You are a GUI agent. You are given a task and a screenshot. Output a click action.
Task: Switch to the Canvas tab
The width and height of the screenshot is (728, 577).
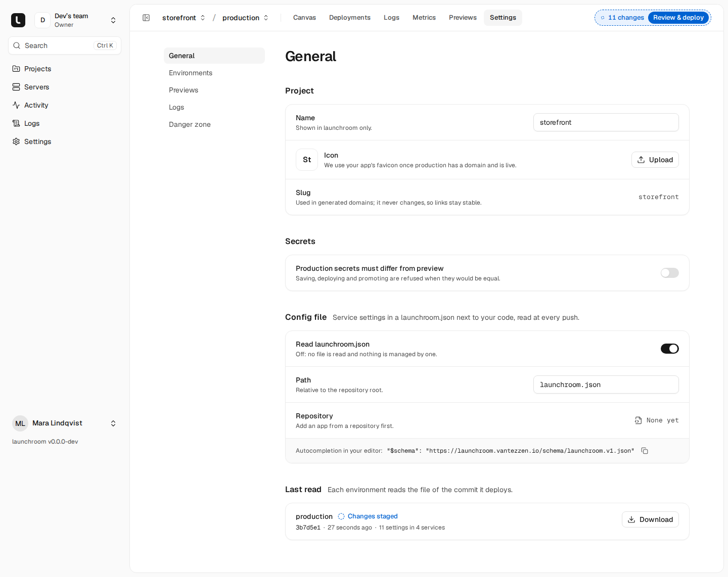[304, 18]
